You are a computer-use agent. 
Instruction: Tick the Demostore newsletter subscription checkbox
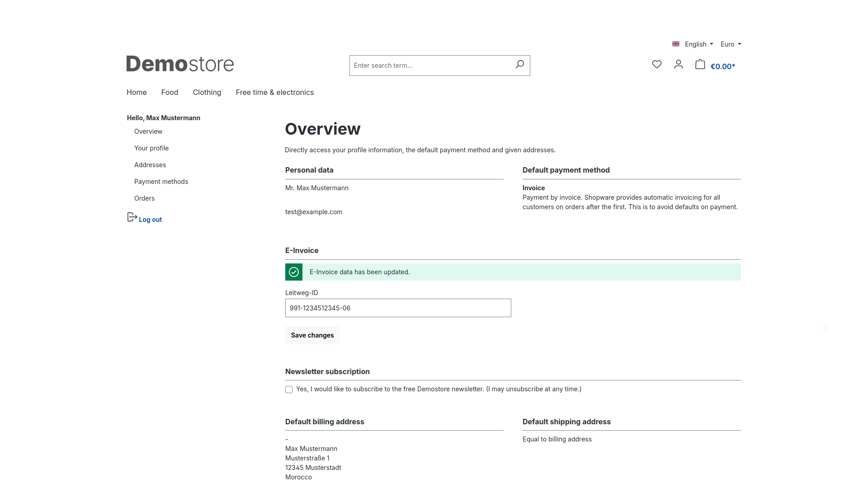(x=289, y=389)
